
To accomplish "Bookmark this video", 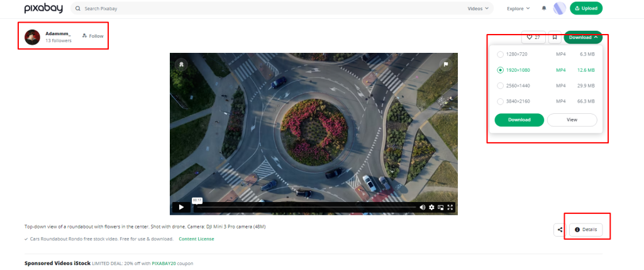I will point(555,37).
